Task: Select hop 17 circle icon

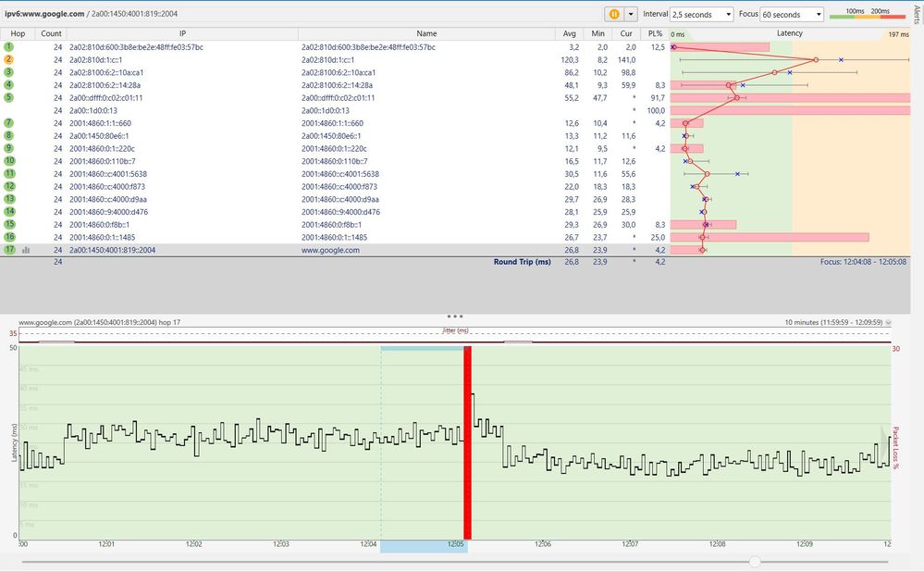Action: [x=9, y=249]
